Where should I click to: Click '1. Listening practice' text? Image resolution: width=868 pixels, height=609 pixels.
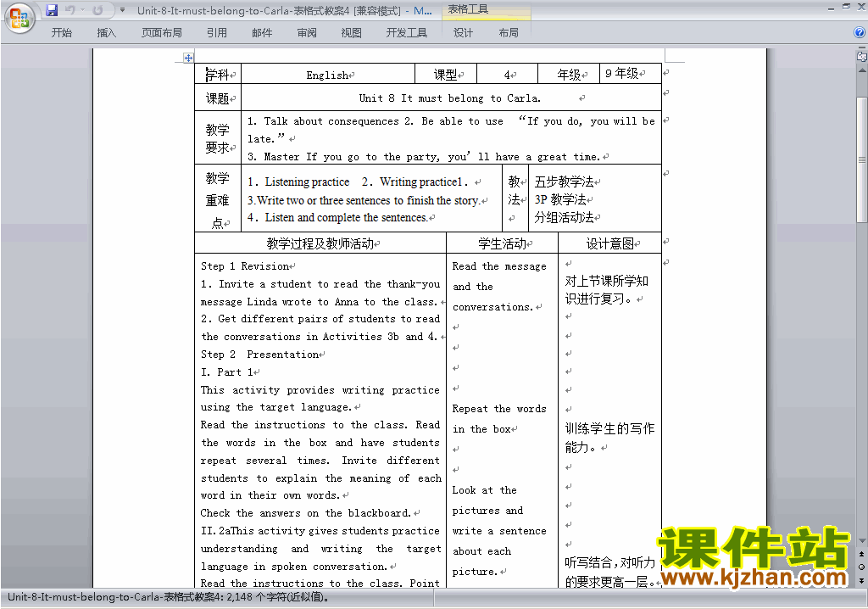[x=299, y=182]
